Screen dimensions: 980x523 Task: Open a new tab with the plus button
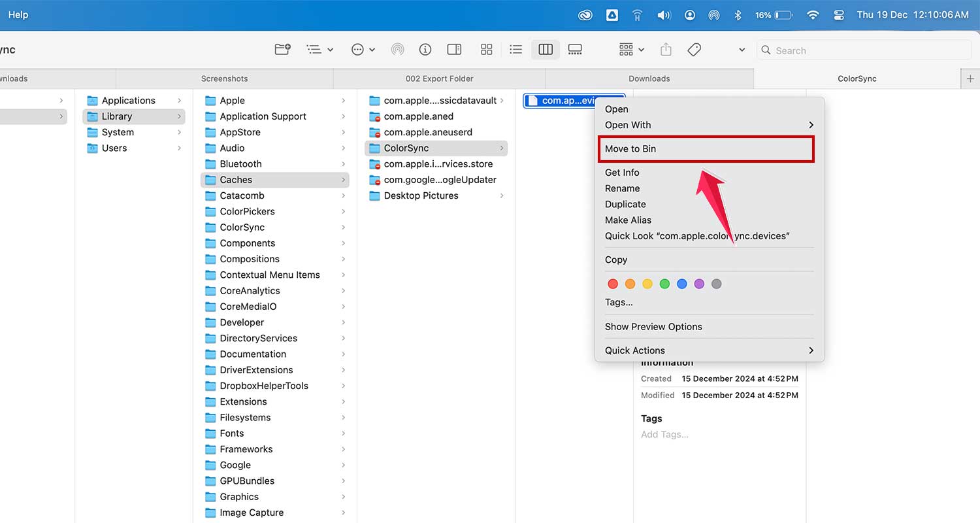(x=970, y=78)
